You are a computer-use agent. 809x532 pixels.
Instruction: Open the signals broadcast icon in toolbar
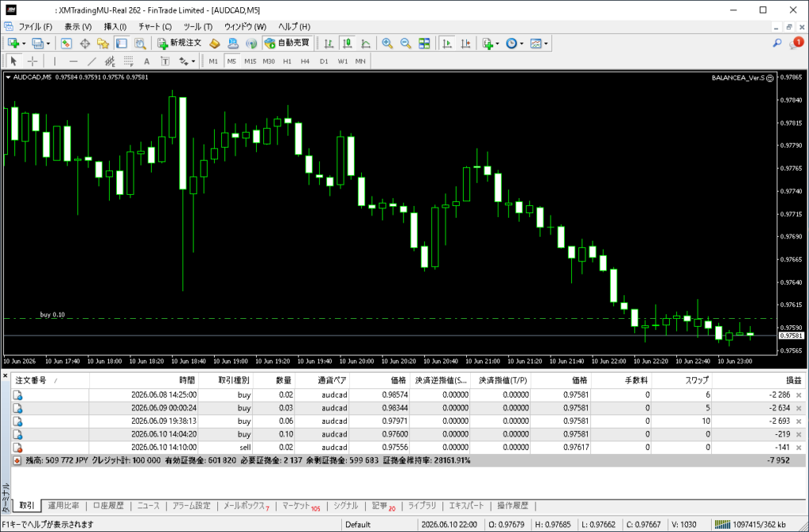251,43
